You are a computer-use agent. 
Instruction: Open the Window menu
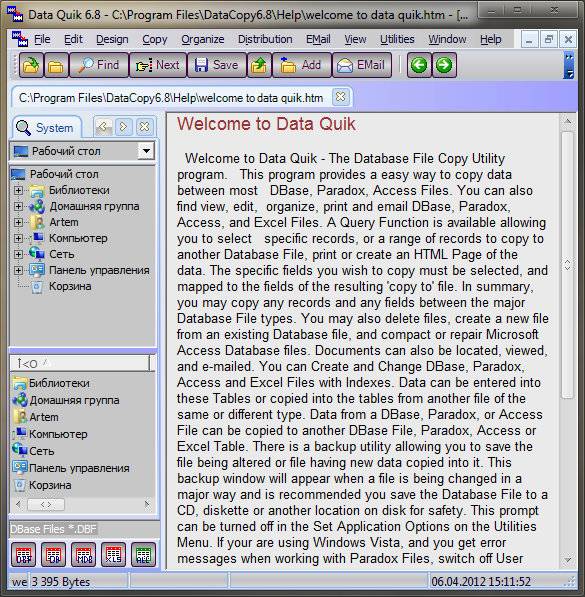point(447,39)
